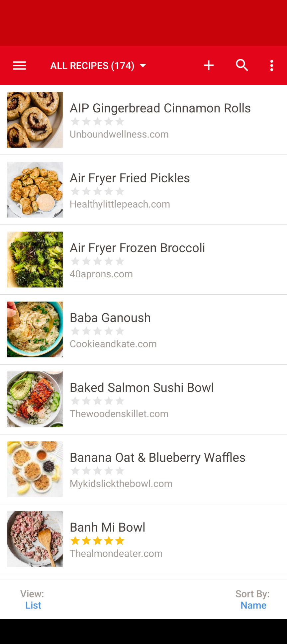Tap the Banana Oat & Blueberry Waffles thumbnail
Screen dimensions: 287x644
pyautogui.click(x=35, y=469)
